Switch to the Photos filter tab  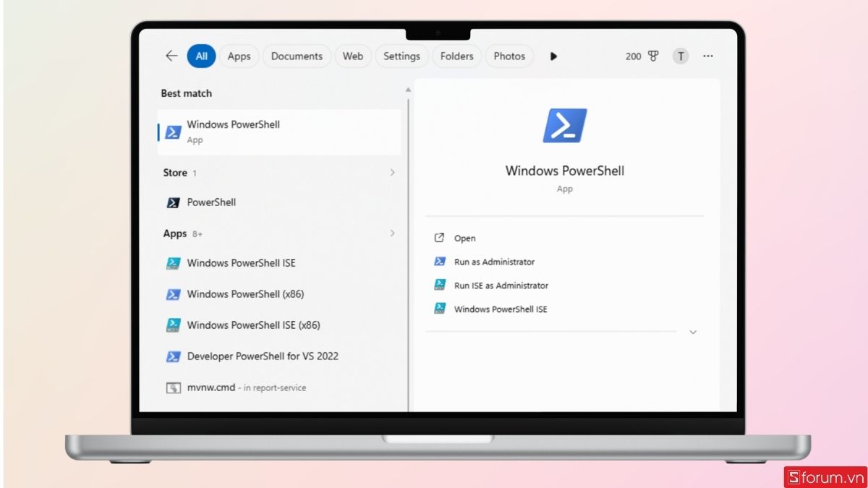[509, 56]
